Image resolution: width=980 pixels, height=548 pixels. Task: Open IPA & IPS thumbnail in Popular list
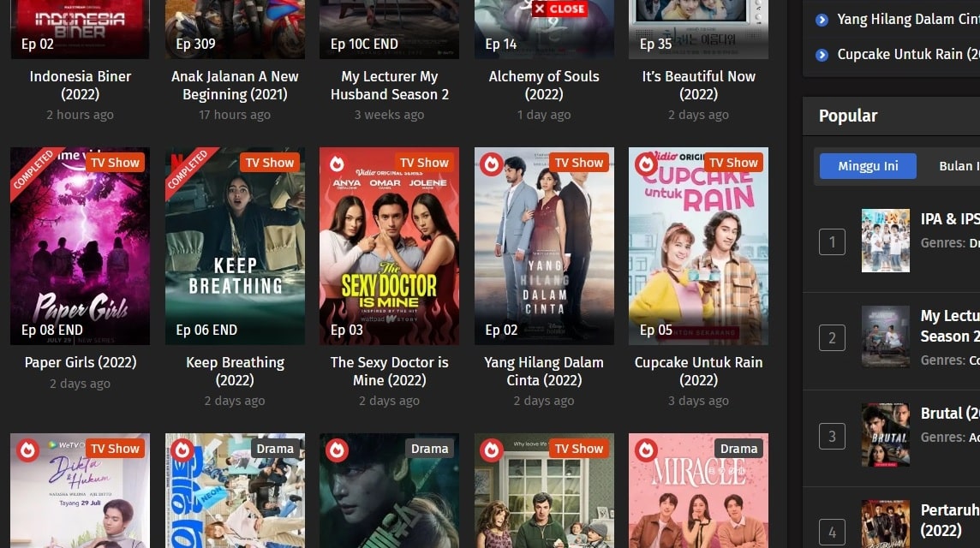click(x=886, y=241)
